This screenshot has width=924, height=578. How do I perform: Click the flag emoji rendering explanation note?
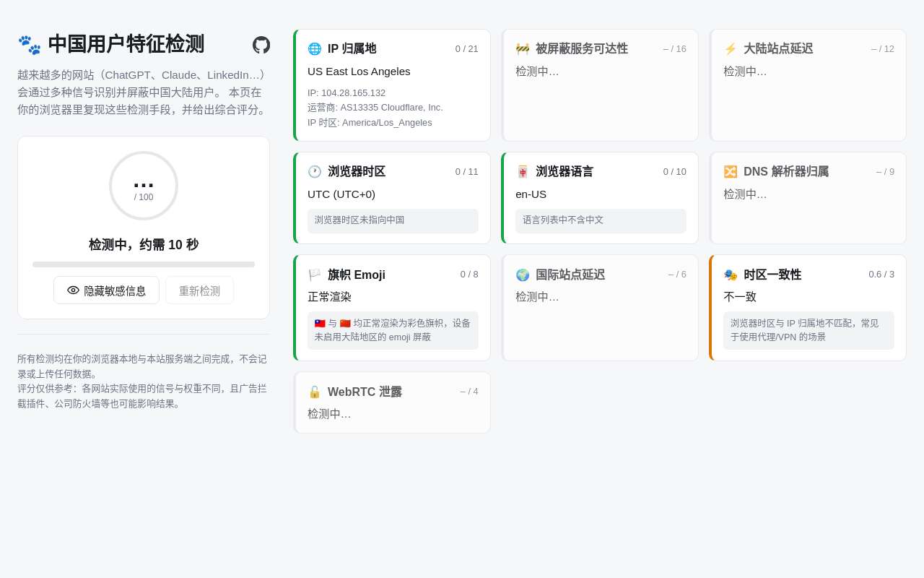coord(393,330)
